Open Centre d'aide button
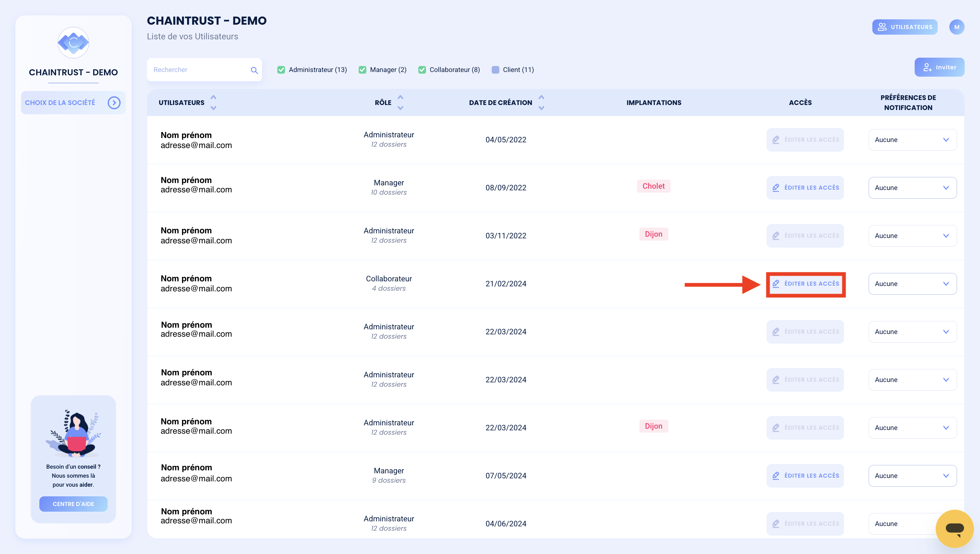Viewport: 980px width, 554px height. 73,504
